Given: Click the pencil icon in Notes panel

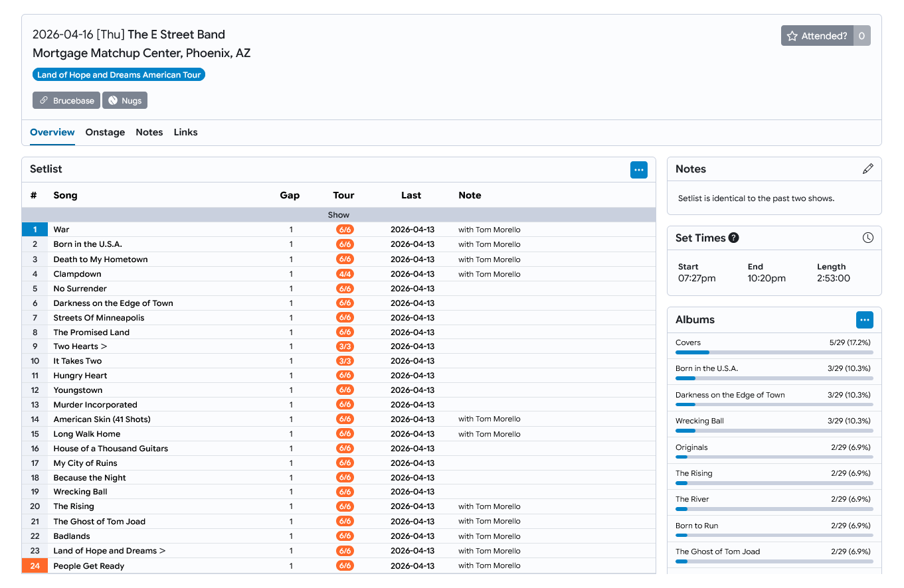Looking at the screenshot, I should click(867, 169).
